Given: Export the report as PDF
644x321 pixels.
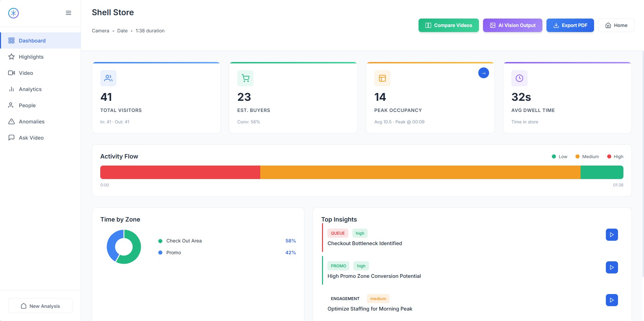Looking at the screenshot, I should point(570,25).
